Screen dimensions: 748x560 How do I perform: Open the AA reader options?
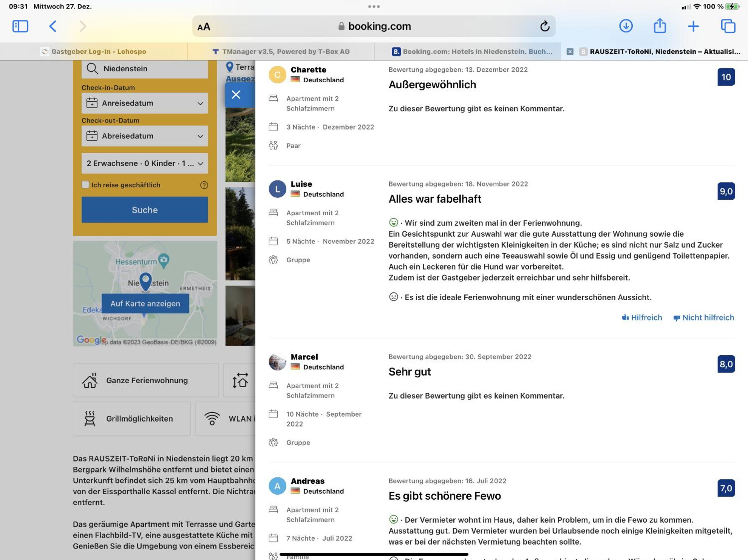click(x=204, y=27)
